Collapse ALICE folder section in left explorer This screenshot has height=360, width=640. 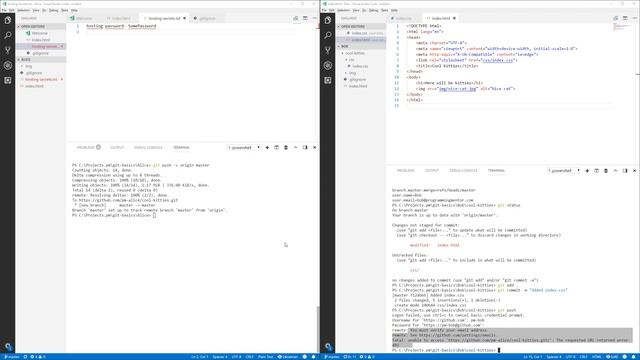41,60
